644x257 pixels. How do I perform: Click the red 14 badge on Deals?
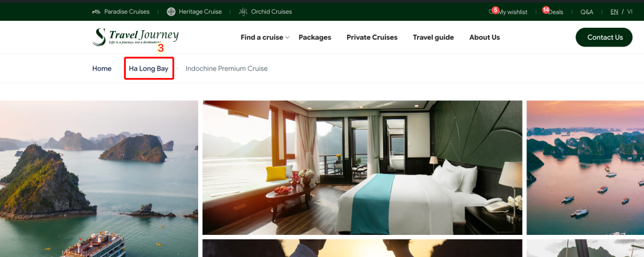tap(546, 10)
